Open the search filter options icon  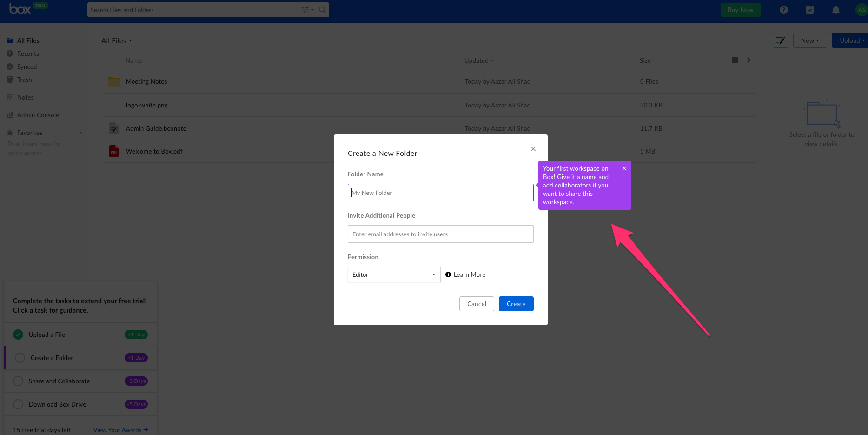[x=307, y=10]
